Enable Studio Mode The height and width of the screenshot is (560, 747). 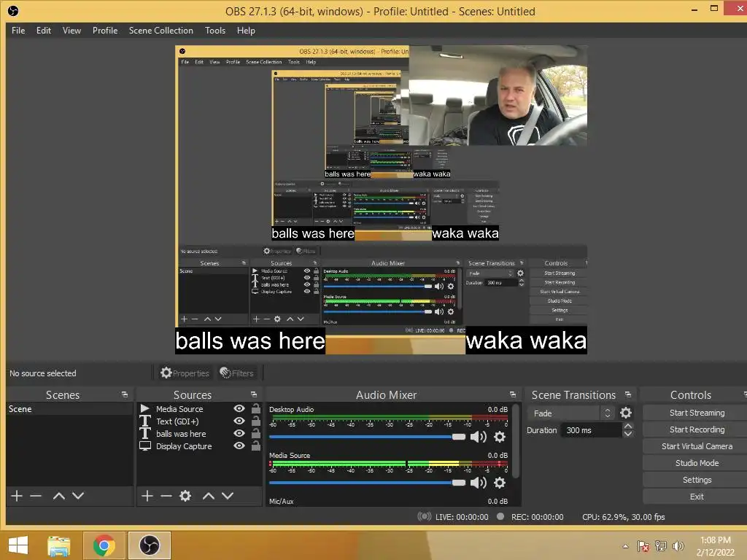click(x=697, y=463)
